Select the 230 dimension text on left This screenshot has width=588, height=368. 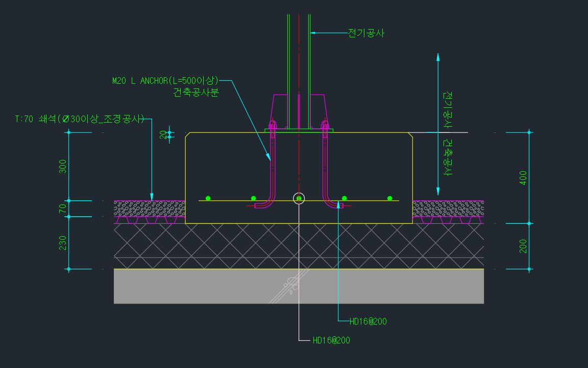63,242
